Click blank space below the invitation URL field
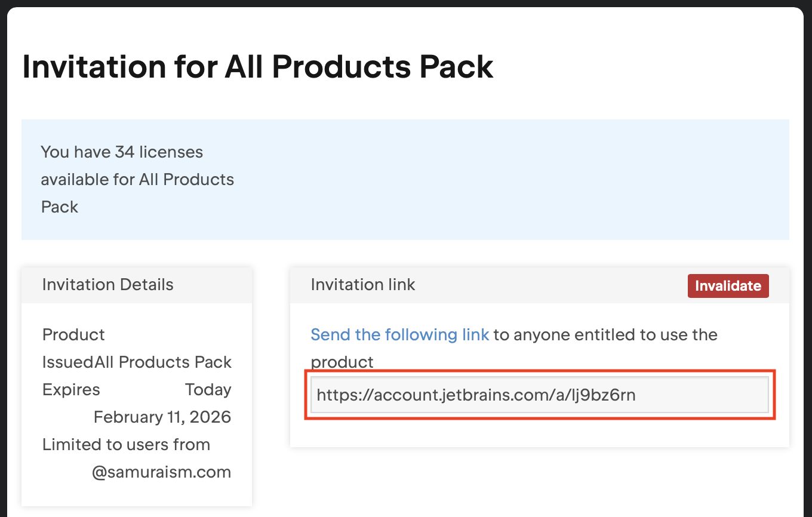This screenshot has width=812, height=517. point(539,433)
